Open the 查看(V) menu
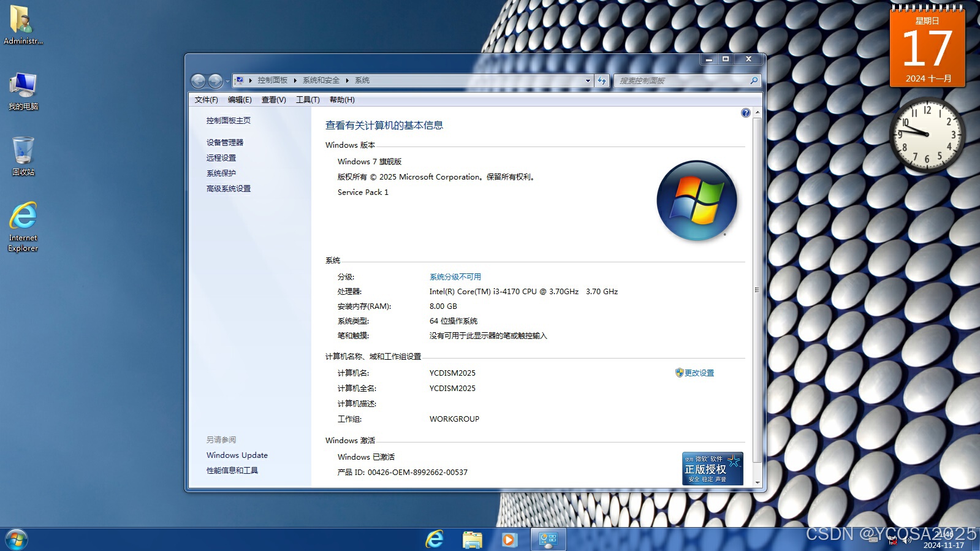The image size is (980, 551). point(274,100)
